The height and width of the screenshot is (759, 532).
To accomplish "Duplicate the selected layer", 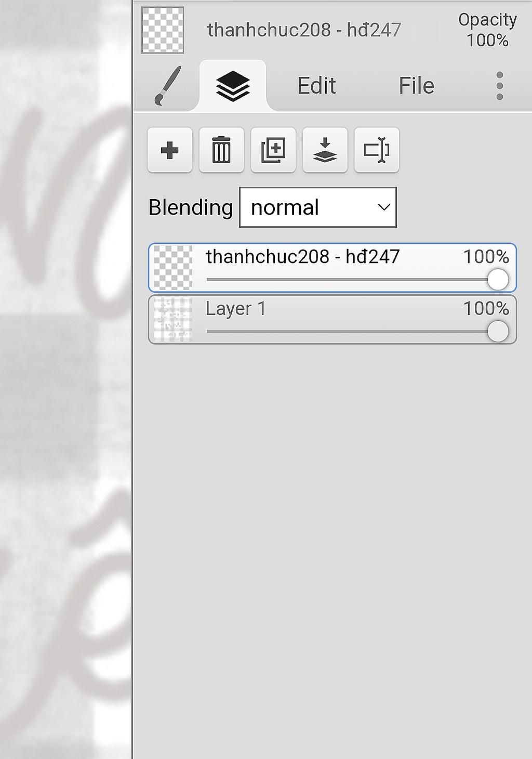I will [x=273, y=150].
